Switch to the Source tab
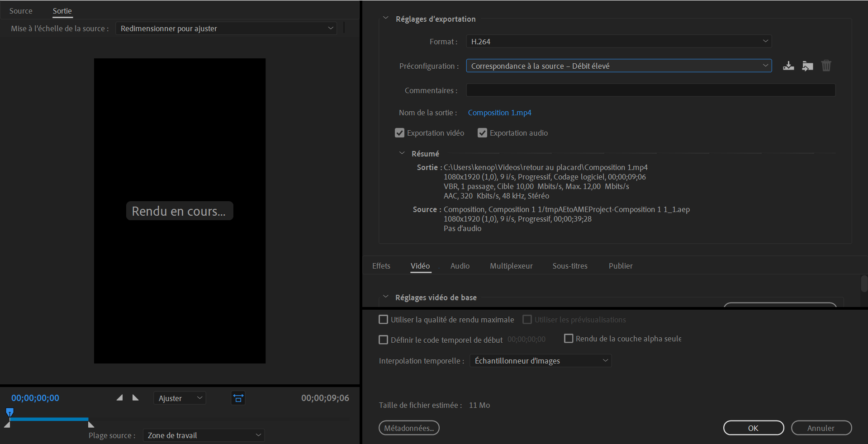 coord(21,11)
